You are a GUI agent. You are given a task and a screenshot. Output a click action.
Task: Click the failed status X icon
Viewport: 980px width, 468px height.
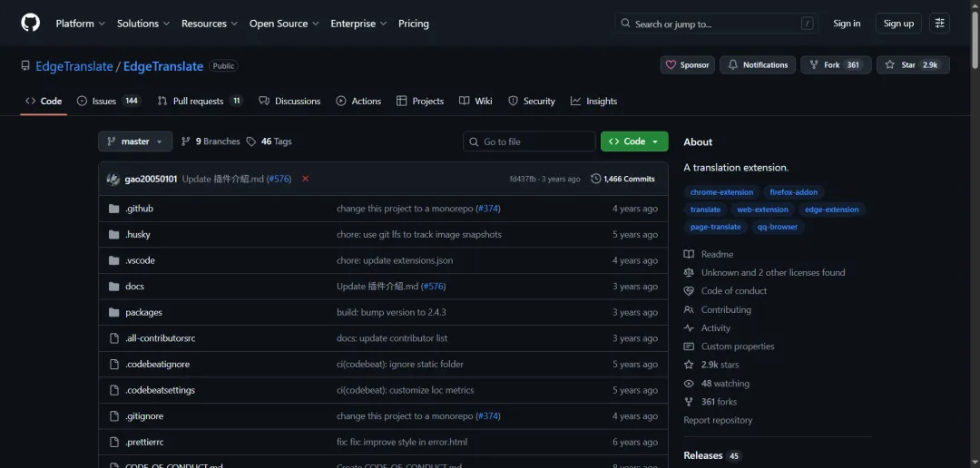[305, 179]
